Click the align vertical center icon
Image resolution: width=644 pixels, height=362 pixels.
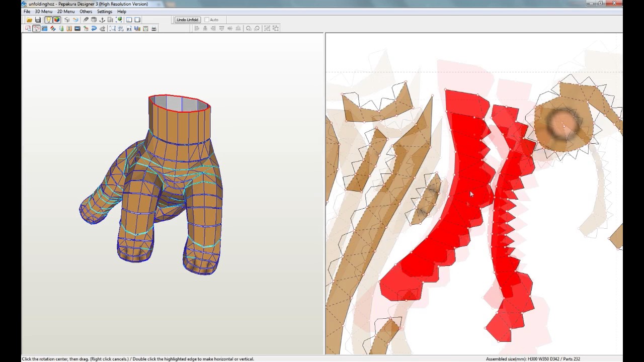[230, 28]
